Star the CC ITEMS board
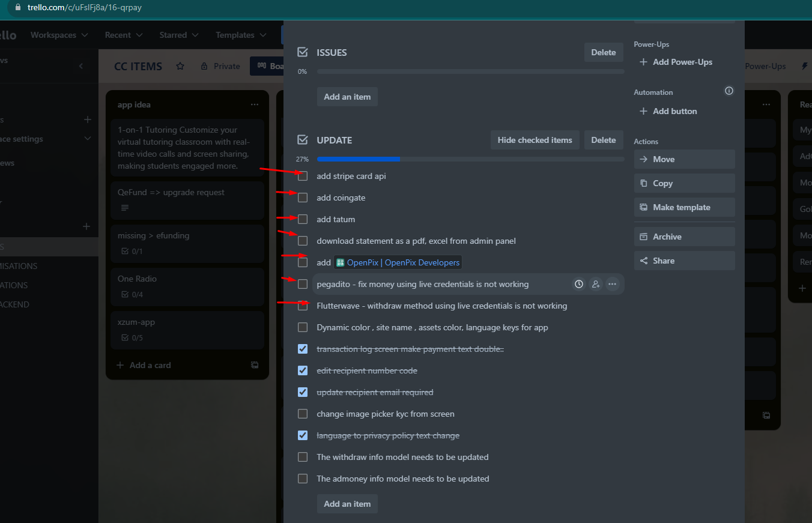The image size is (812, 523). tap(180, 66)
